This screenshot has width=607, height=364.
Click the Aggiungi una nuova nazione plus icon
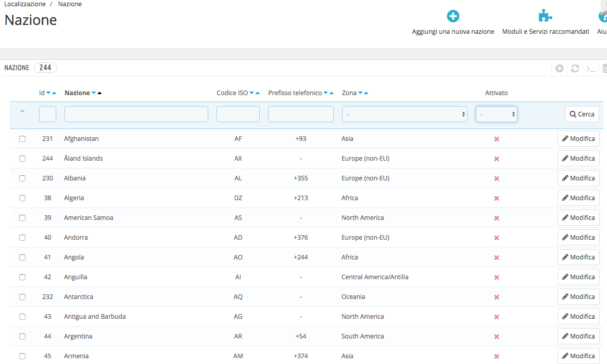pos(453,17)
